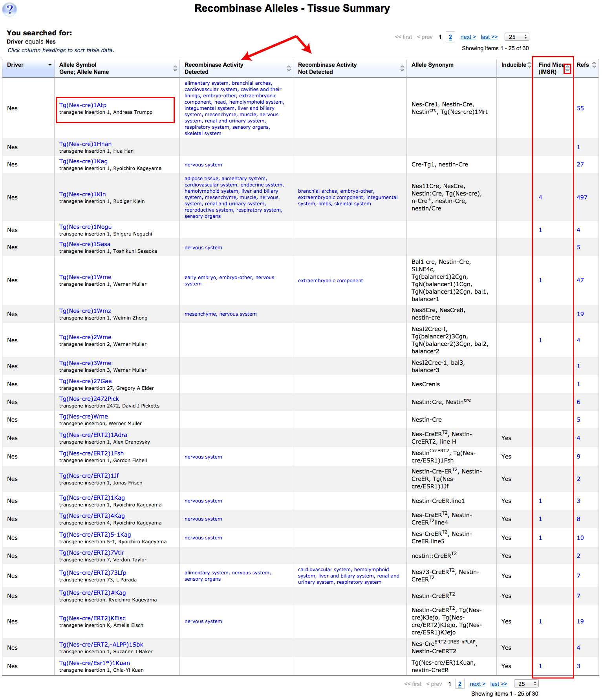This screenshot has height=700, width=602.
Task: Open the Tg(Nes-cre)1Atp allele link
Action: click(83, 105)
